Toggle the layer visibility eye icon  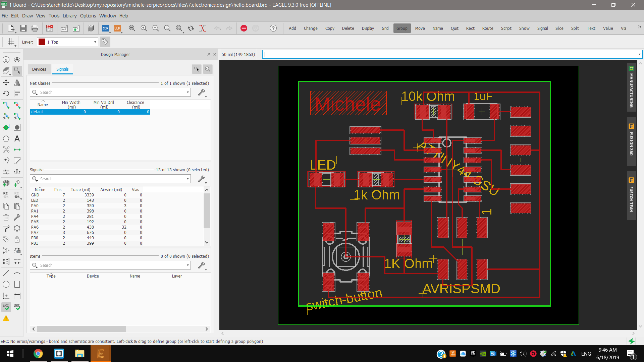click(17, 60)
